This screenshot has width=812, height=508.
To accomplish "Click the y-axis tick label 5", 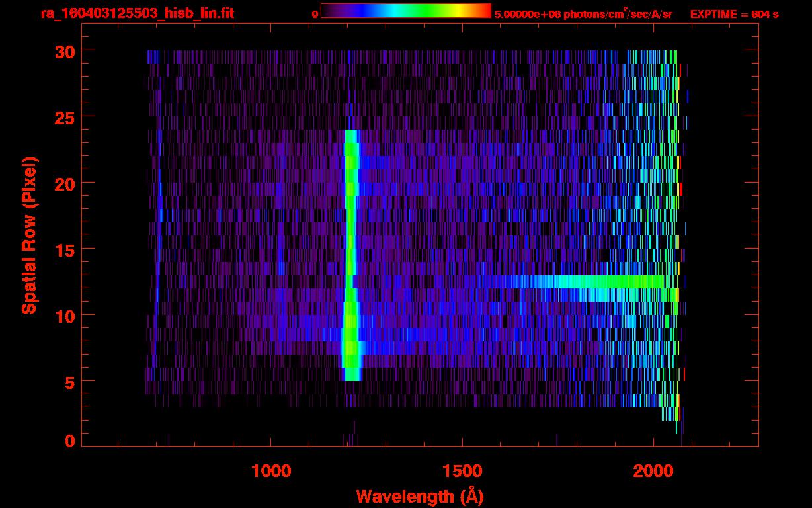I will coord(69,382).
